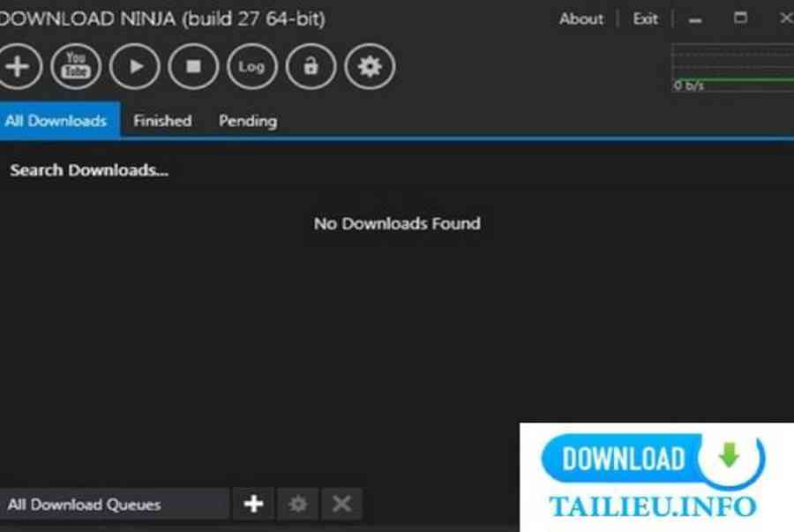Click the Exit menu item

pos(646,19)
